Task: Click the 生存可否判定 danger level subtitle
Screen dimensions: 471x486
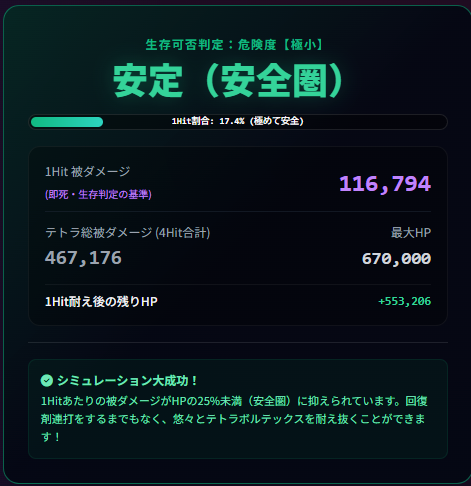Action: 234,45
